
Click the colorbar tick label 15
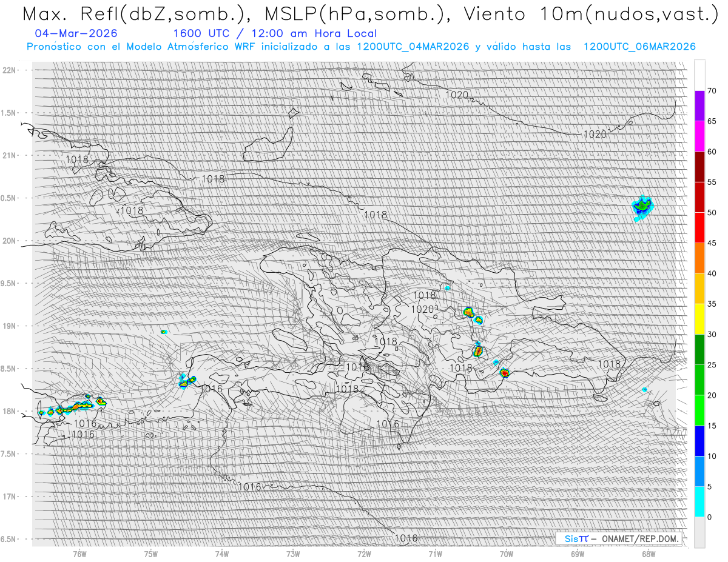[712, 426]
